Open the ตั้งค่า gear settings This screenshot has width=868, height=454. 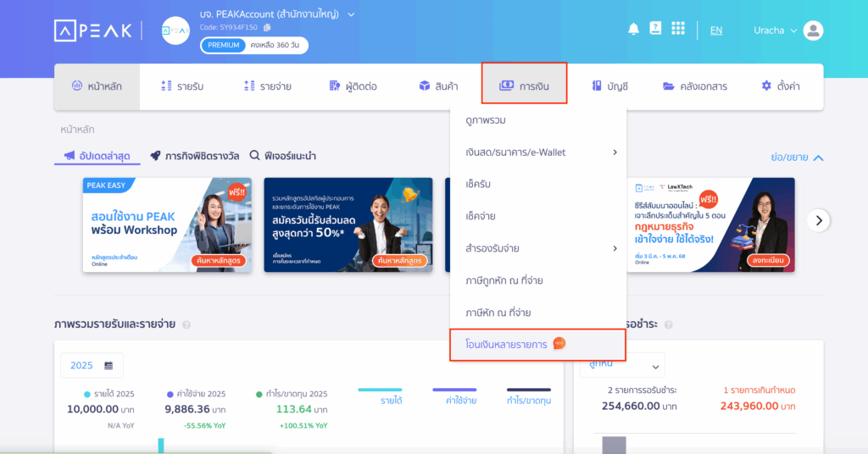click(x=781, y=86)
